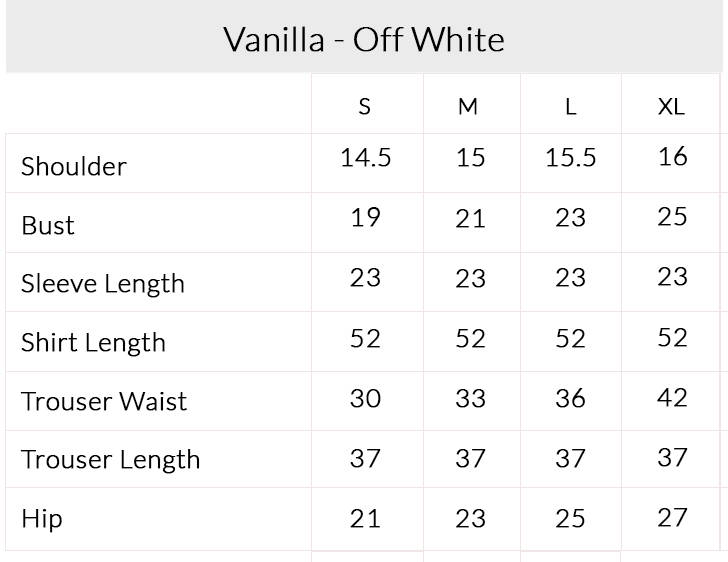Click the Trouser Waist row label
728x562 pixels.
pyautogui.click(x=104, y=401)
